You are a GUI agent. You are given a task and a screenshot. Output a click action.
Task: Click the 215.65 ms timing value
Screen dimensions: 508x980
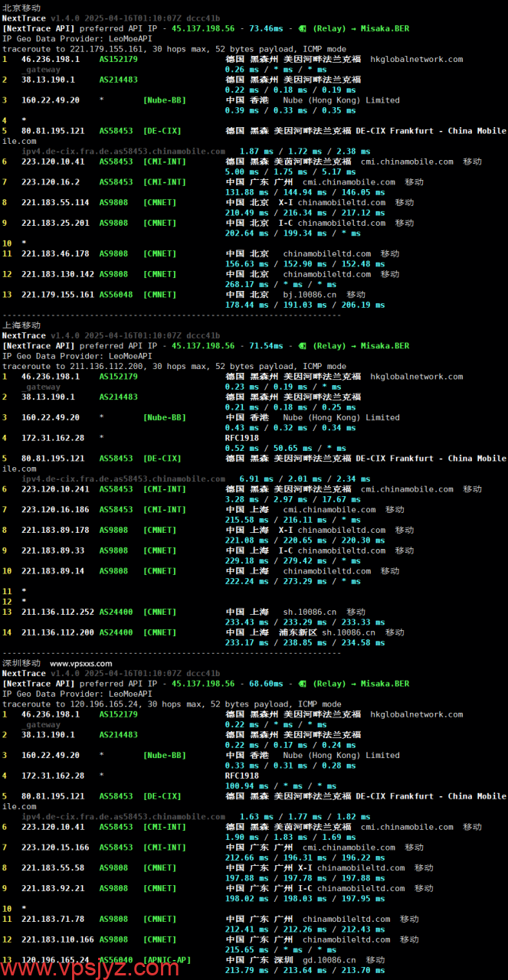(x=244, y=949)
